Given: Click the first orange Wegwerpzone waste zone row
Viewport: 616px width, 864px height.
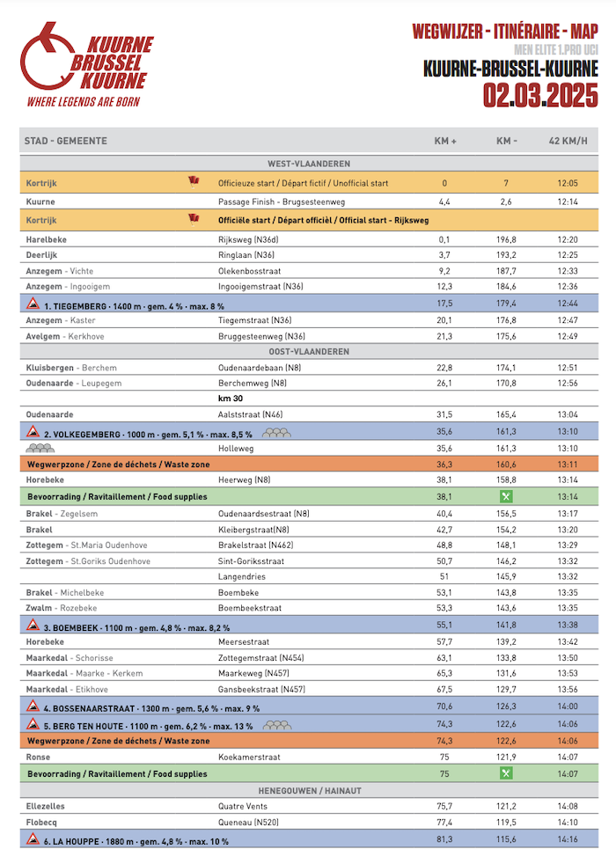Looking at the screenshot, I should [x=309, y=464].
